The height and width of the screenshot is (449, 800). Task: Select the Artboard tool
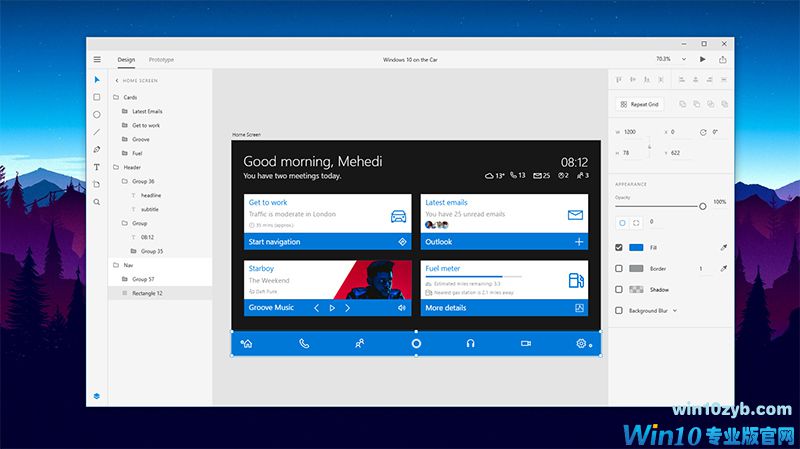tap(97, 184)
